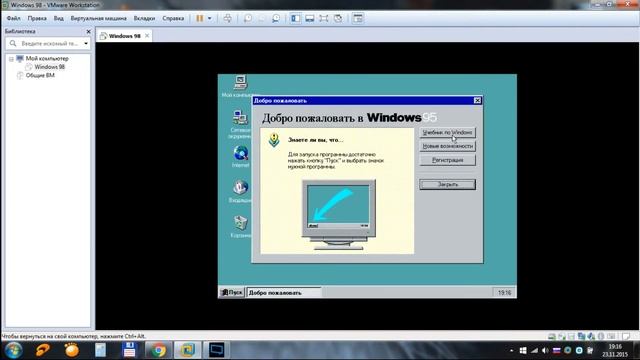This screenshot has height=360, width=640.
Task: Click the Windows flag tray icon
Action: click(x=523, y=351)
